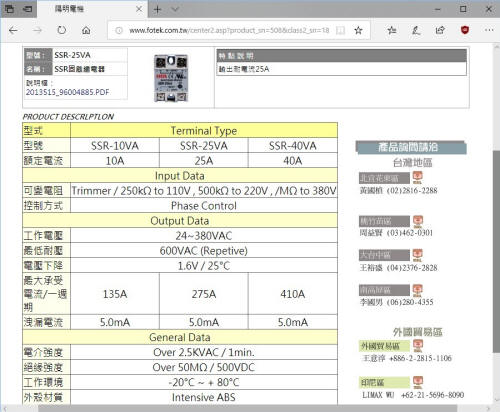Click the 25A rated current cell

click(x=204, y=161)
